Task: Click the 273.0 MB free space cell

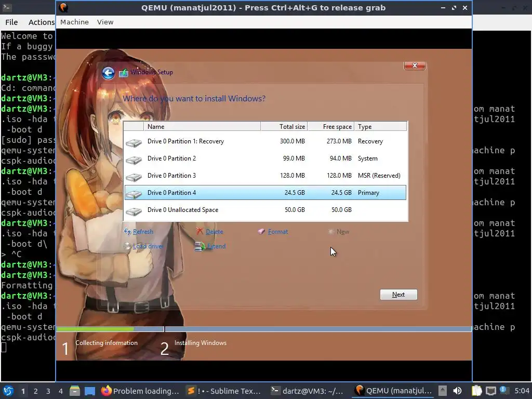Action: [x=339, y=141]
